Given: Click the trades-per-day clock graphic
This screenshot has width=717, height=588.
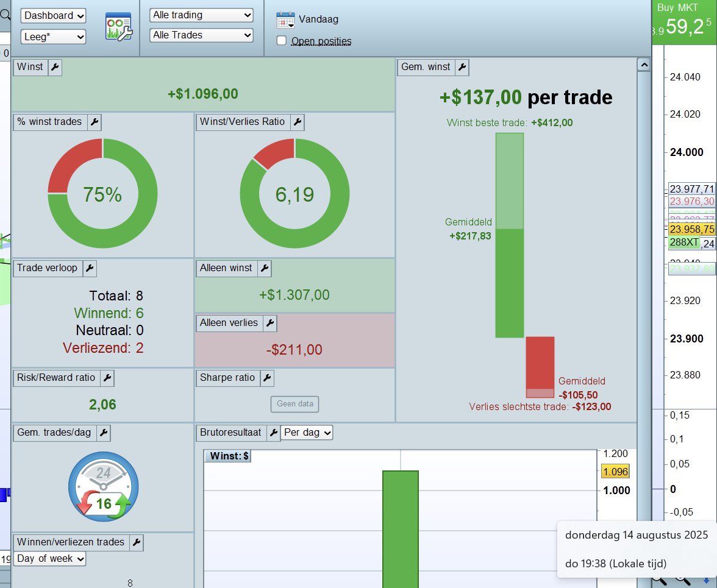Looking at the screenshot, I should [104, 486].
